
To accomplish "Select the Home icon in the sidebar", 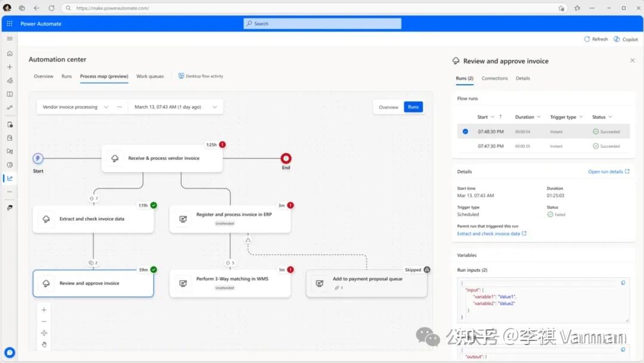I will [x=9, y=53].
